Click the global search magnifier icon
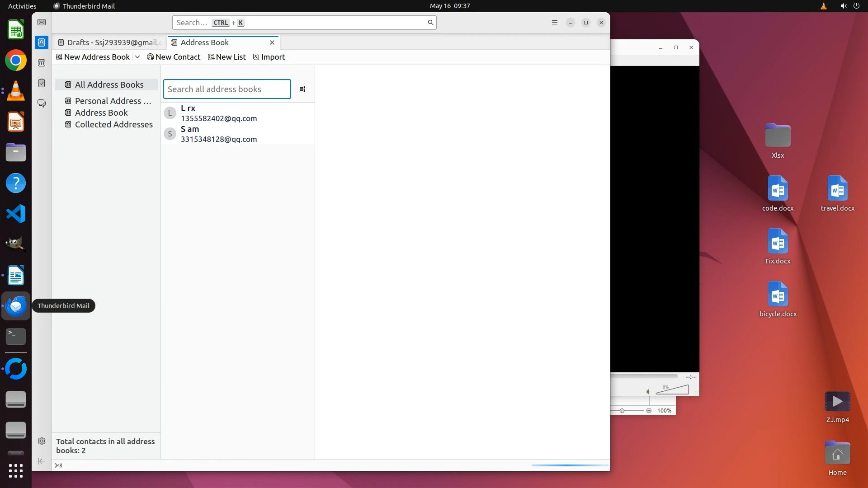The width and height of the screenshot is (868, 488). click(430, 23)
